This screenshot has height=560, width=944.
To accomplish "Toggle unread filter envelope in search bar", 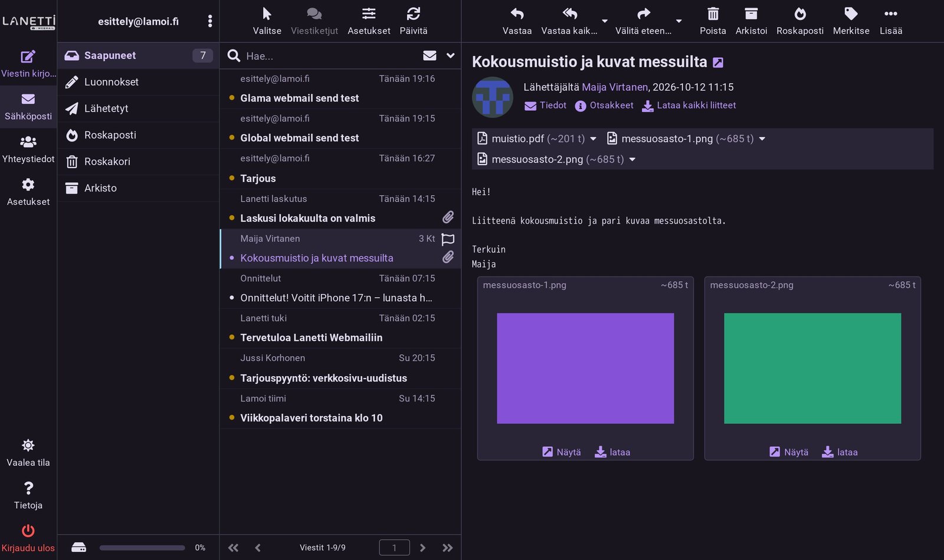I will (430, 55).
